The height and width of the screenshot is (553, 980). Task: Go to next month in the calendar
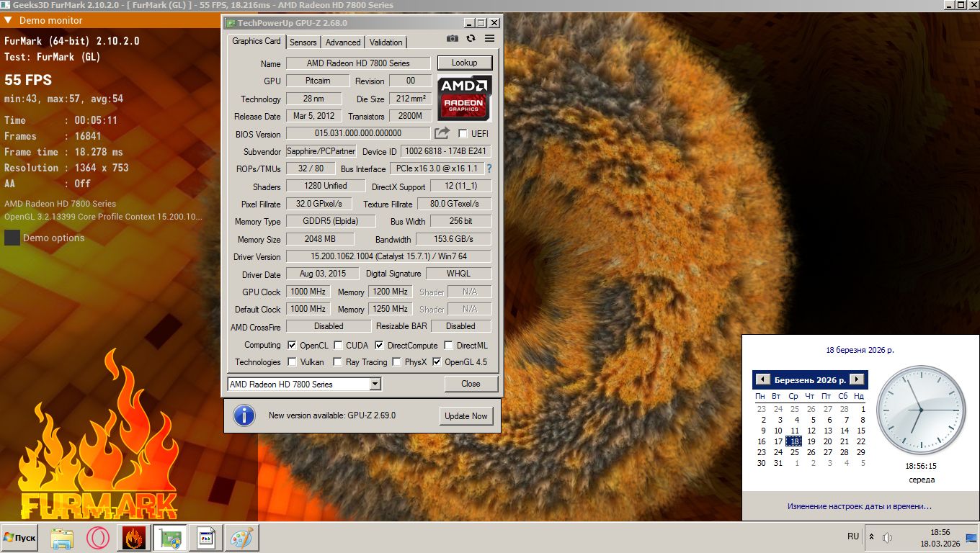[857, 379]
